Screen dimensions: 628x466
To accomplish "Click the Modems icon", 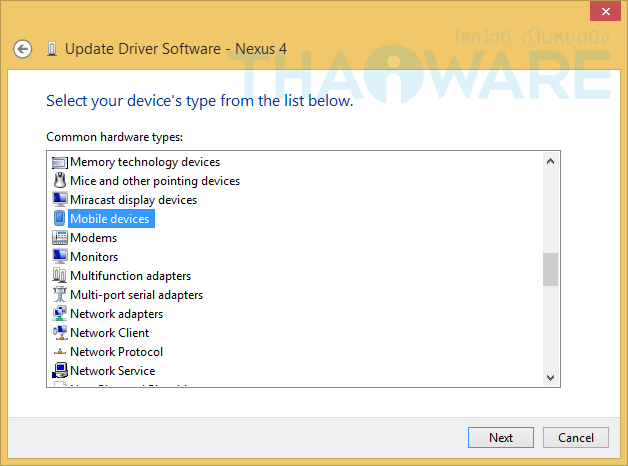I will tap(59, 238).
